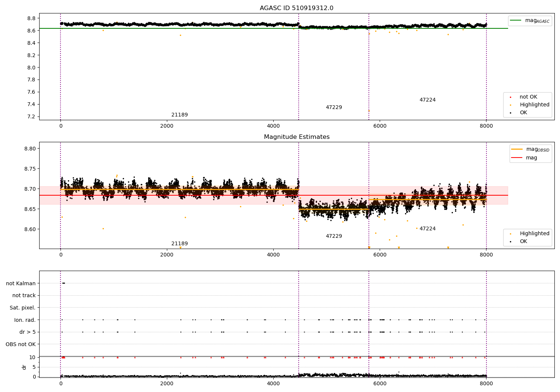Click 'Highlighted' legend entry in middle plot
This screenshot has width=560, height=392.
click(530, 234)
